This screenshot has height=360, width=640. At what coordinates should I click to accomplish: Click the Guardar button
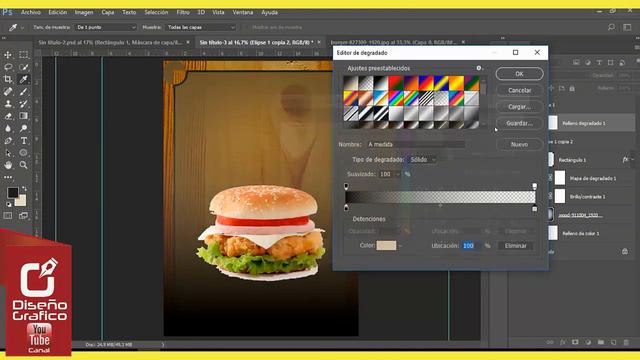point(519,123)
